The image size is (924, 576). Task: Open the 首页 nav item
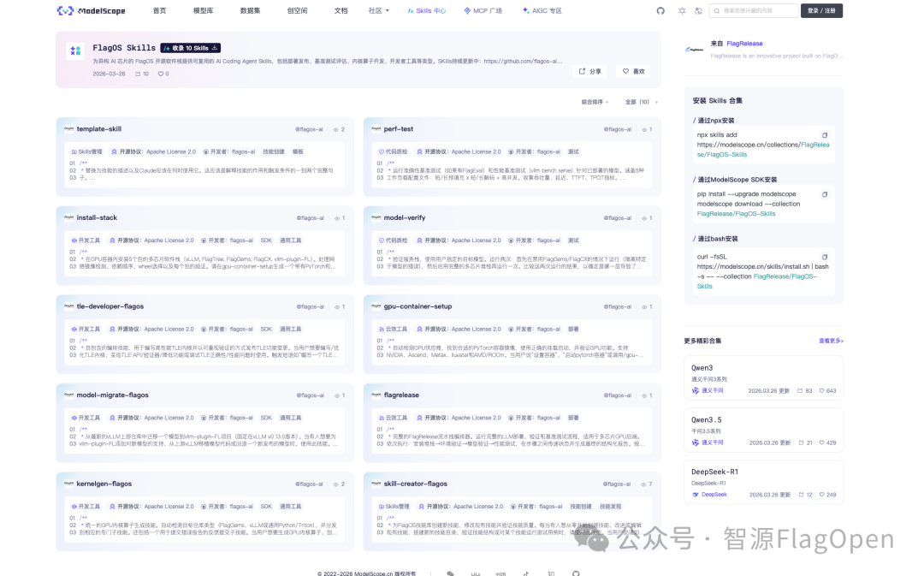coord(160,10)
